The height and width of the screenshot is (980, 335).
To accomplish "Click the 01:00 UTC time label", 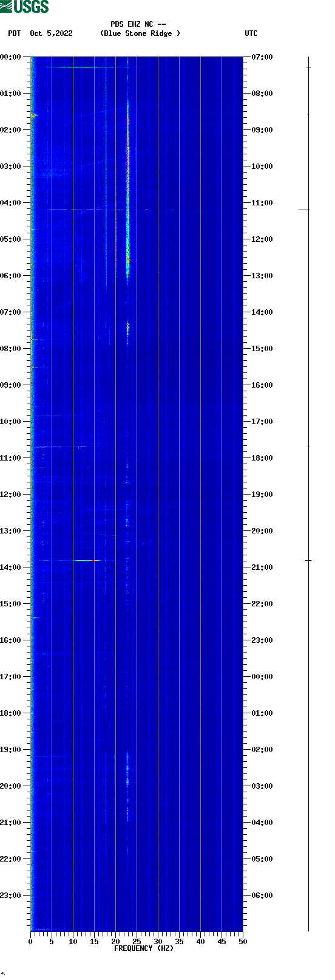I will 262,713.
